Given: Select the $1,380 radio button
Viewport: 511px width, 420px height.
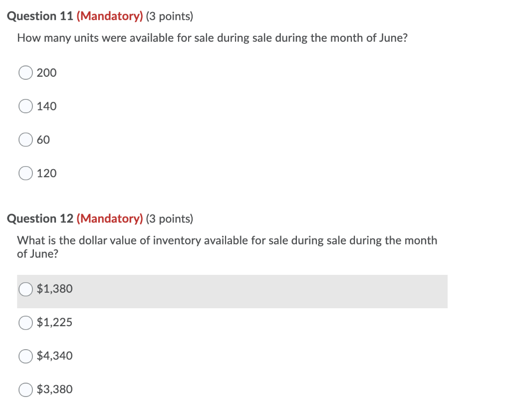Looking at the screenshot, I should click(x=25, y=289).
